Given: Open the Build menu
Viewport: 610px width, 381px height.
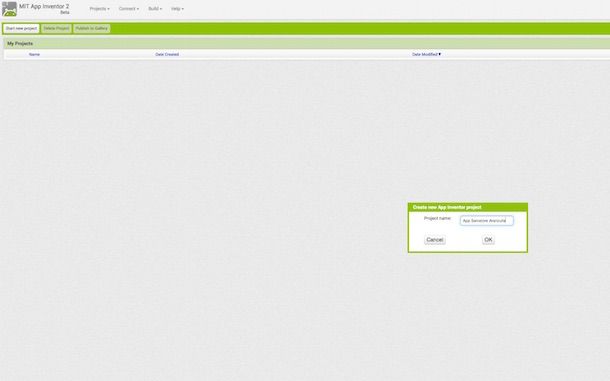Looking at the screenshot, I should [155, 9].
